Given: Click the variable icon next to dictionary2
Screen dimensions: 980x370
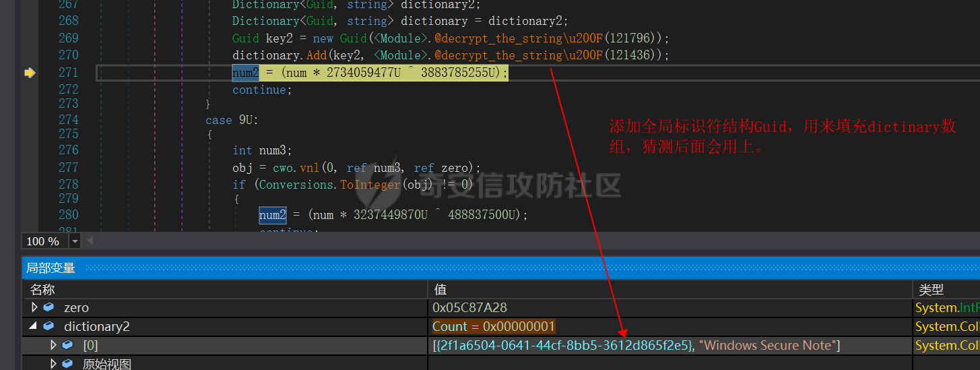Looking at the screenshot, I should 48,326.
